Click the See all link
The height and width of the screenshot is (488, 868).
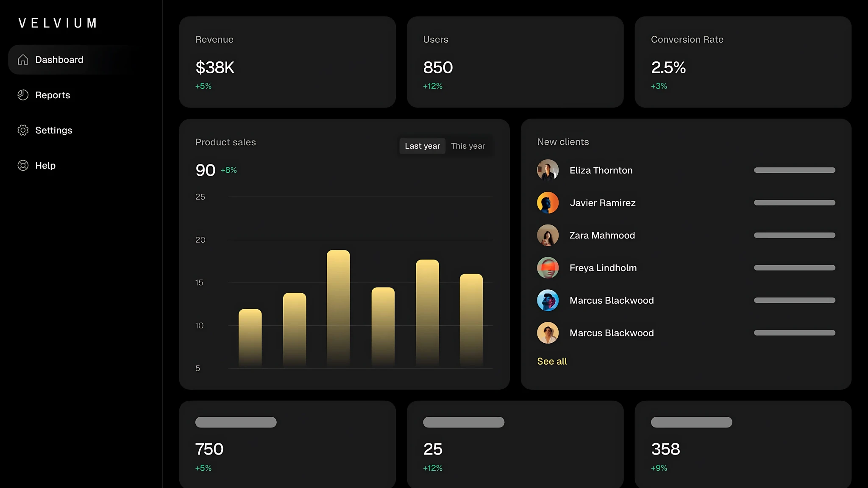click(552, 361)
